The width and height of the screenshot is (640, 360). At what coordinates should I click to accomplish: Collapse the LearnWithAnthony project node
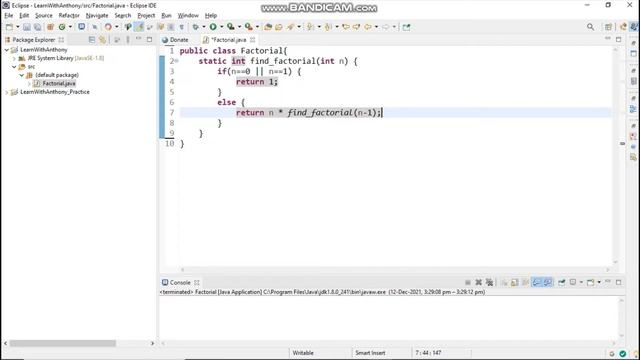pyautogui.click(x=7, y=50)
